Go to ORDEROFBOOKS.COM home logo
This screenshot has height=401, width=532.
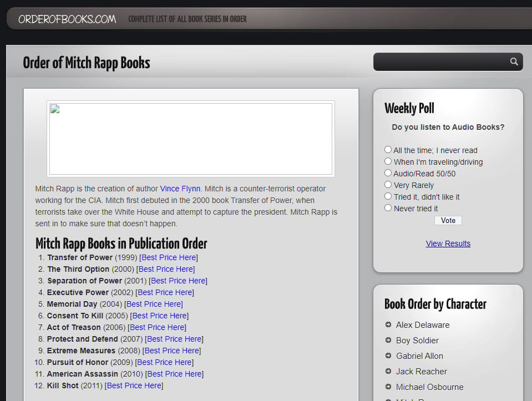67,19
